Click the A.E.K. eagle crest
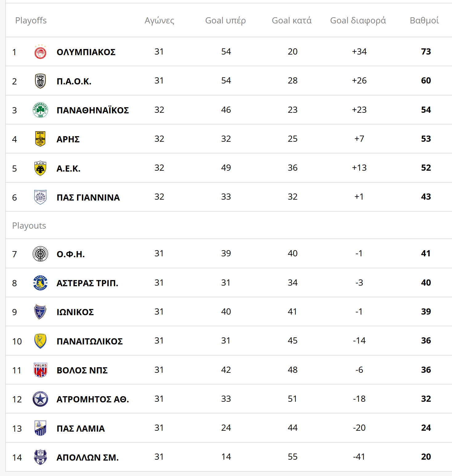Screen dimensions: 452x476 (x=40, y=168)
